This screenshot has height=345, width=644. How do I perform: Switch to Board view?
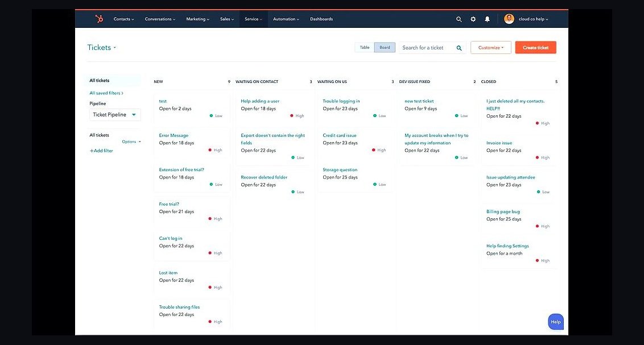tap(385, 48)
